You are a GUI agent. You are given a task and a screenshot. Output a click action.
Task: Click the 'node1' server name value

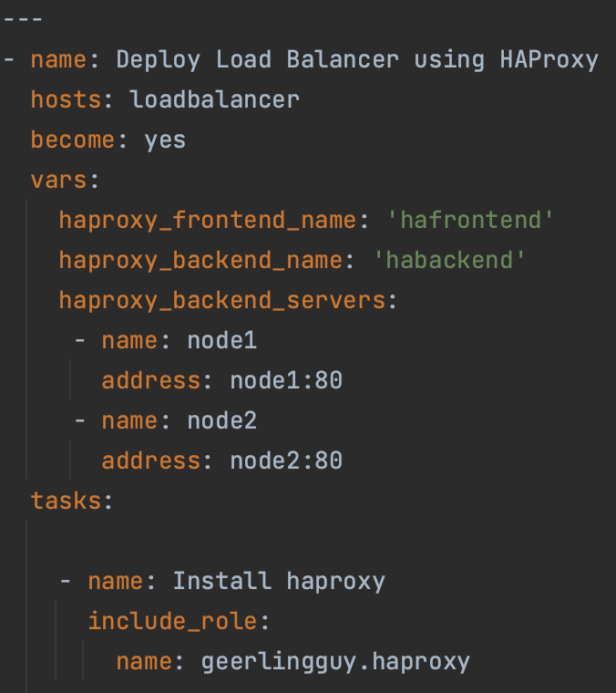click(222, 341)
